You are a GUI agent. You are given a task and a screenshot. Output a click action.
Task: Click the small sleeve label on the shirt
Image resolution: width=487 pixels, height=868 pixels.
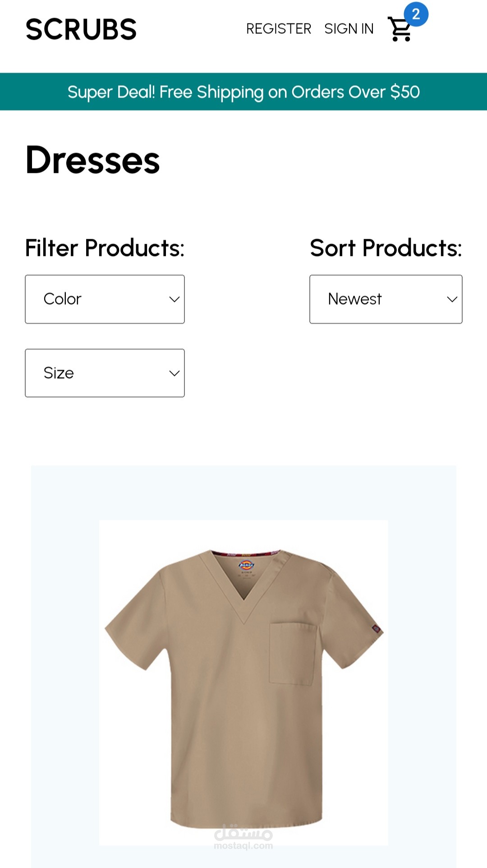tap(376, 628)
